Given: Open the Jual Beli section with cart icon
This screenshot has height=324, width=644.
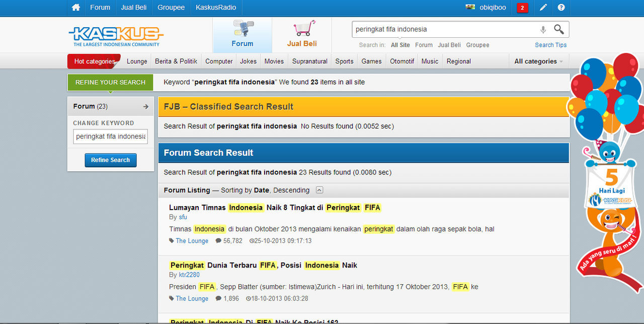Looking at the screenshot, I should point(302,35).
